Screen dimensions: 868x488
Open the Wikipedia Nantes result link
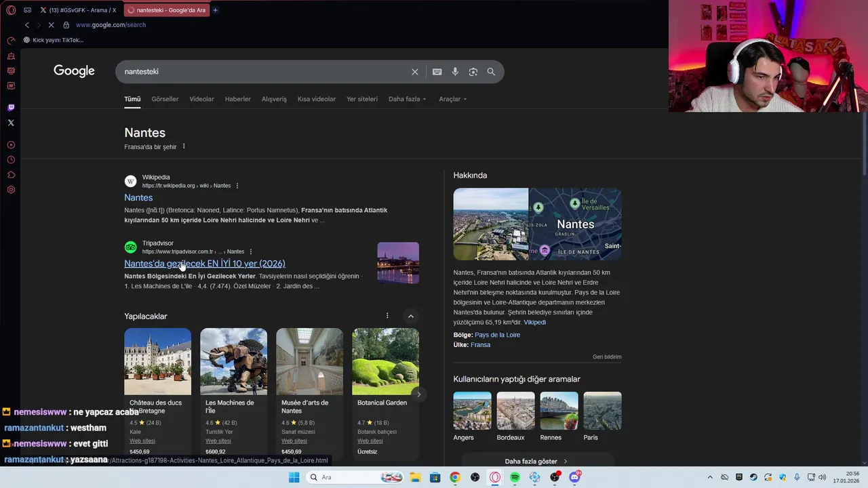[x=138, y=197]
